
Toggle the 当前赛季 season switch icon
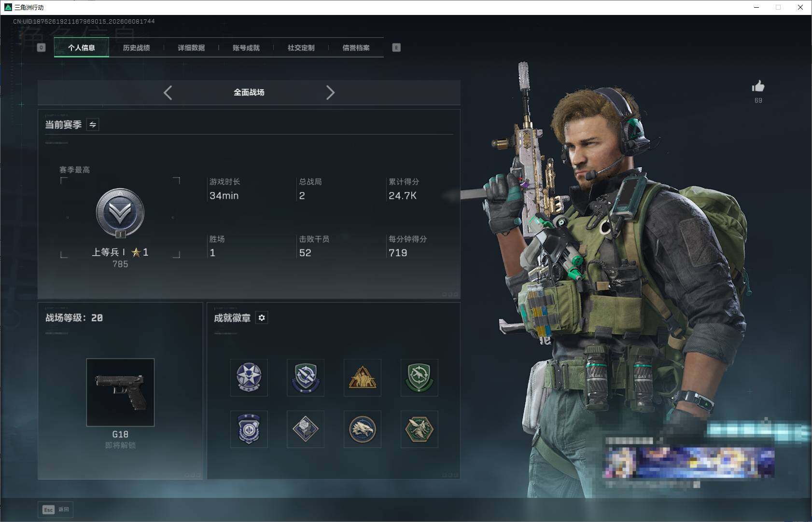93,124
